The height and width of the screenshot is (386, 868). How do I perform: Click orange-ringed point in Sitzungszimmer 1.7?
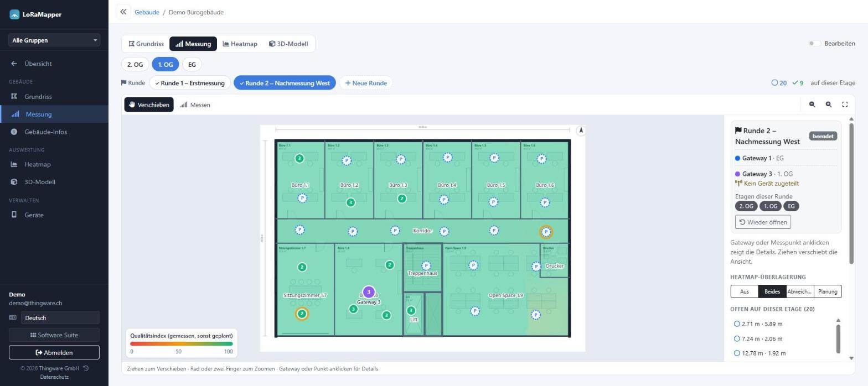click(x=302, y=314)
